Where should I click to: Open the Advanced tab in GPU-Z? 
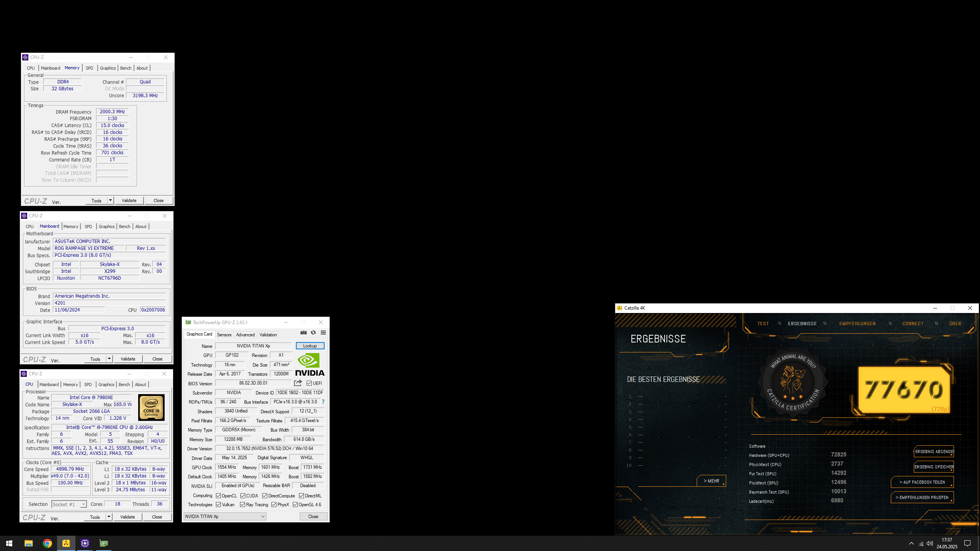click(x=245, y=334)
